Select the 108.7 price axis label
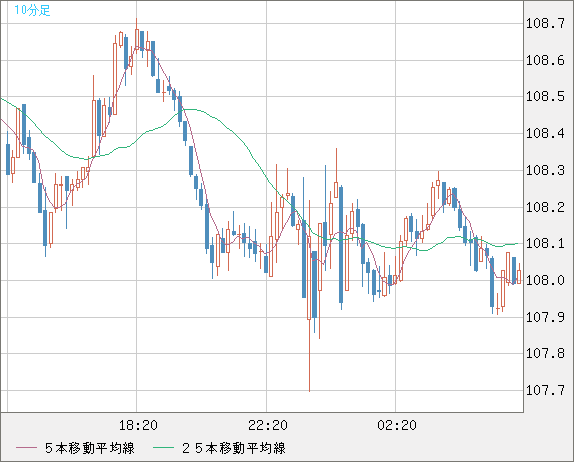The image size is (574, 462). click(545, 24)
